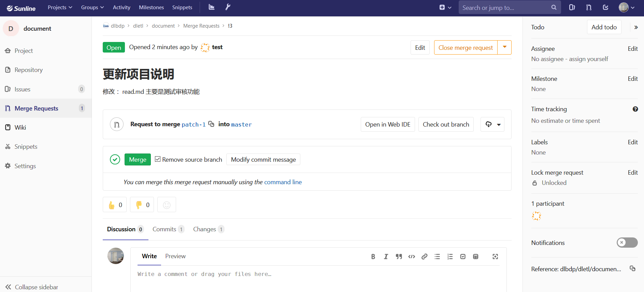Select the Discussion tab
The width and height of the screenshot is (644, 292).
coord(125,229)
